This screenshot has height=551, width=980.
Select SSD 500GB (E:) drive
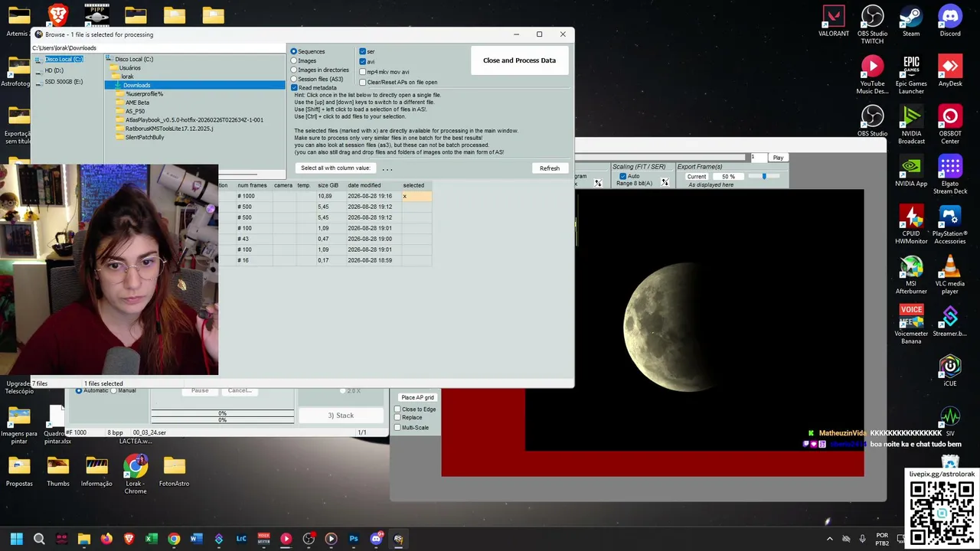[63, 81]
